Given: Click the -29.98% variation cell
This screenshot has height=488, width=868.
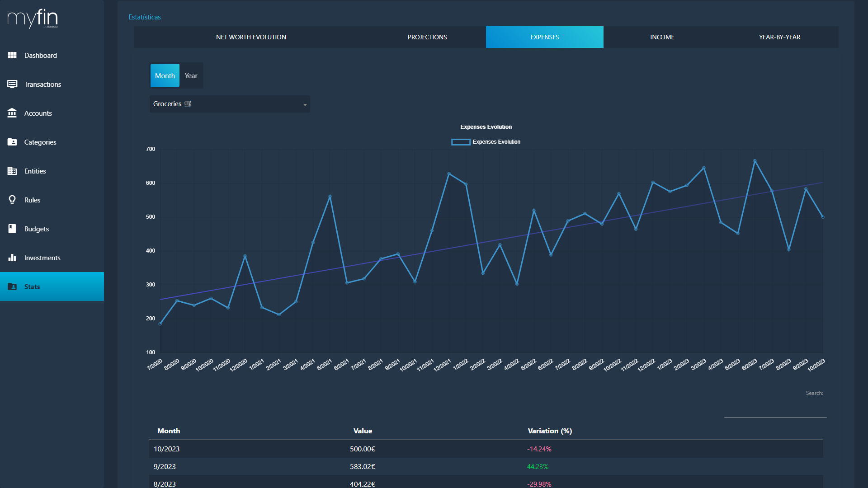Looking at the screenshot, I should pos(539,484).
